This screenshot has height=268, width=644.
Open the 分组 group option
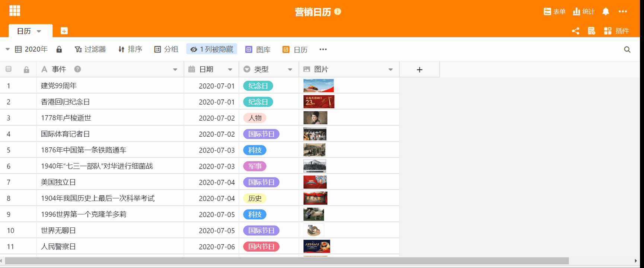(x=166, y=49)
